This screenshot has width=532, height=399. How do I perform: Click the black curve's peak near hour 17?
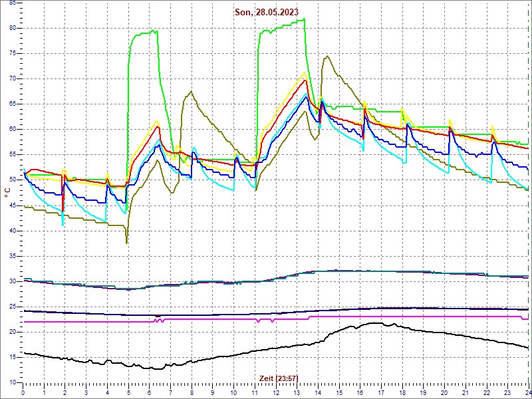(376, 323)
